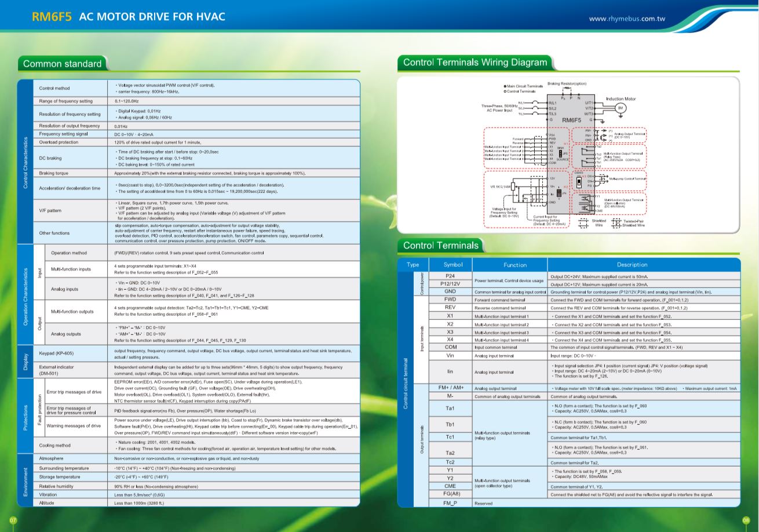
Task: Select the 'AC MOTOR DRIVE FOR HVAC' title text
Action: (152, 17)
